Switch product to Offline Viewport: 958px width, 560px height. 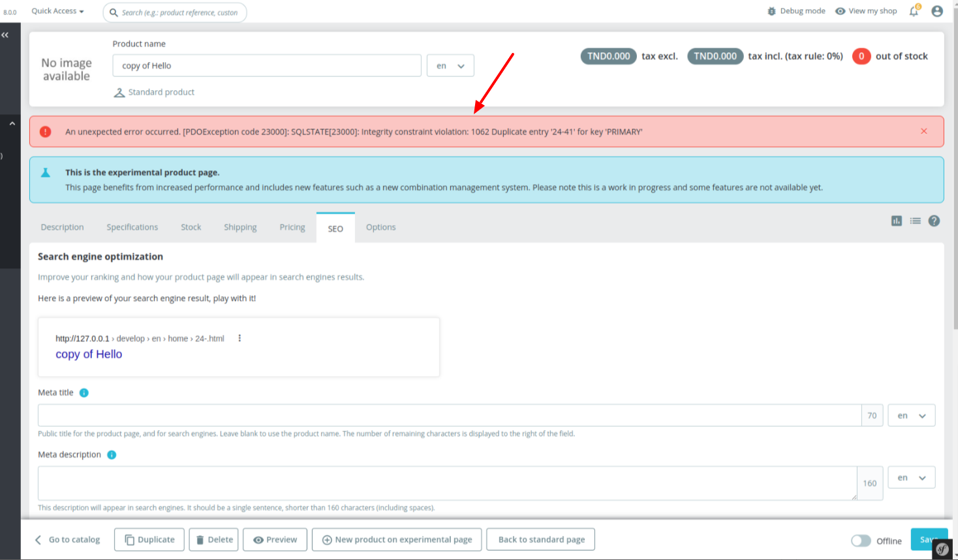point(861,540)
